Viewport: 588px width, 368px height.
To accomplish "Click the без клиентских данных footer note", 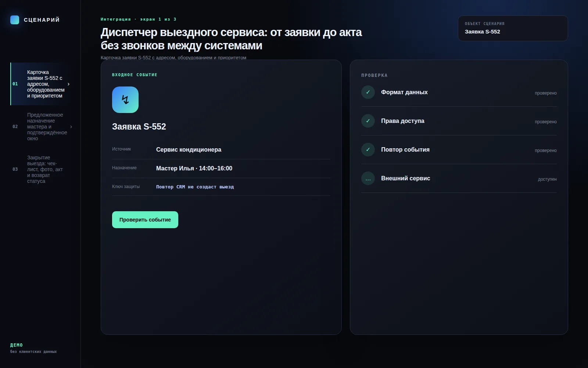I will (x=33, y=352).
